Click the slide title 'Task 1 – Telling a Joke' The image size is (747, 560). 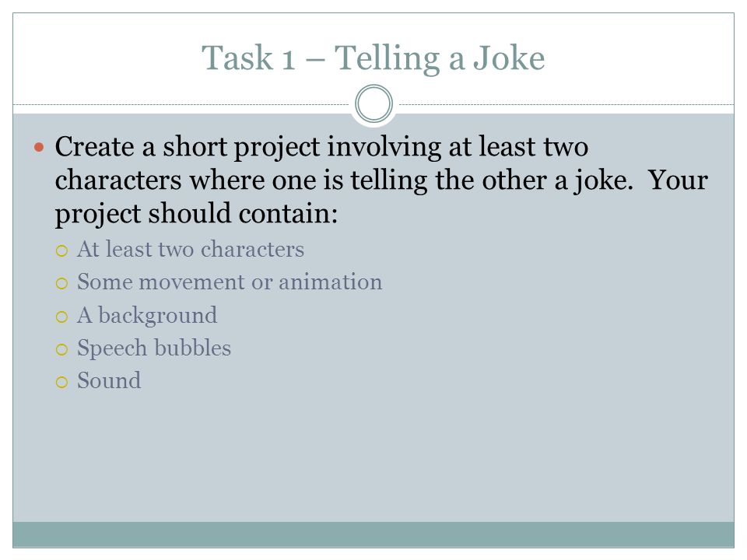[x=373, y=58]
